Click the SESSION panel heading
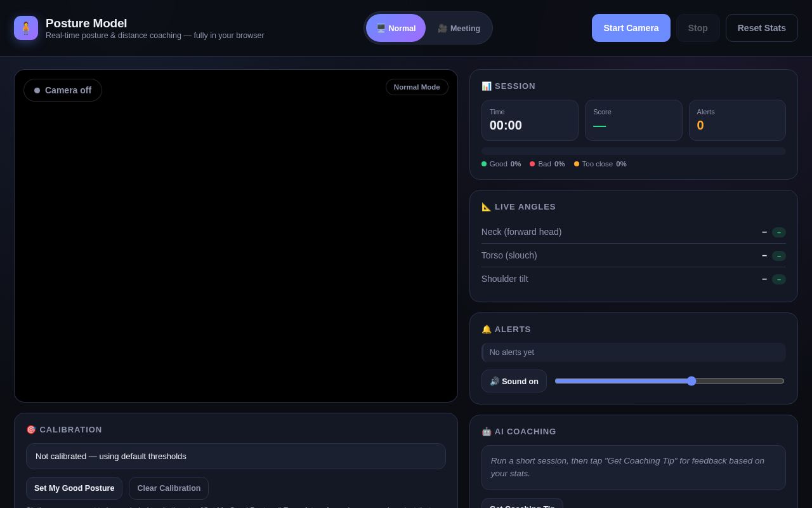The width and height of the screenshot is (812, 508). (x=508, y=86)
